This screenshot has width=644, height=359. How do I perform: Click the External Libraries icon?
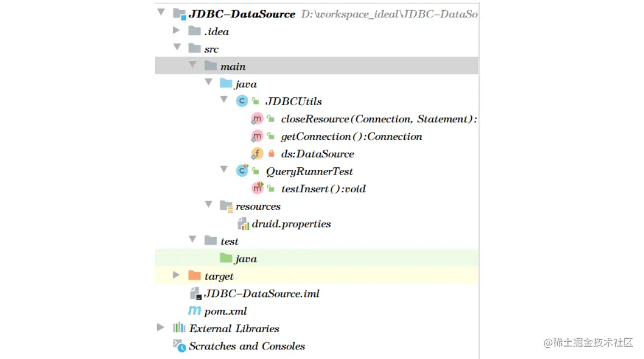click(179, 328)
